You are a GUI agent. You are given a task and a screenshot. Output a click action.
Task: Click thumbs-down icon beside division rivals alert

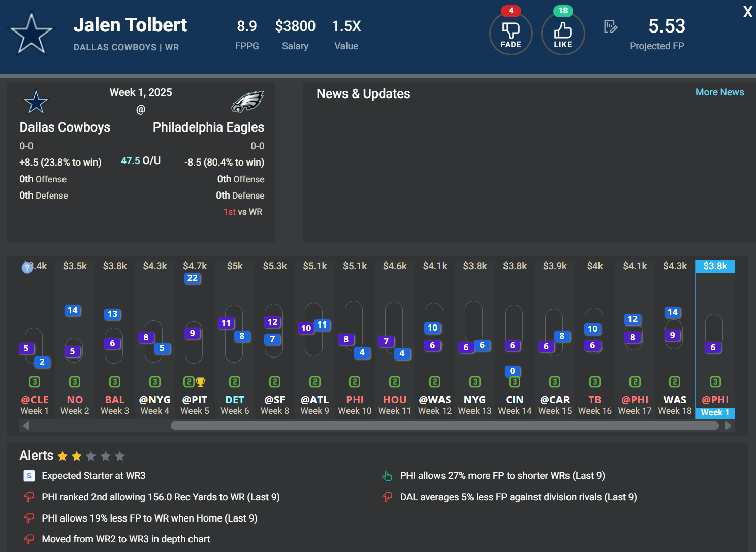tap(387, 497)
